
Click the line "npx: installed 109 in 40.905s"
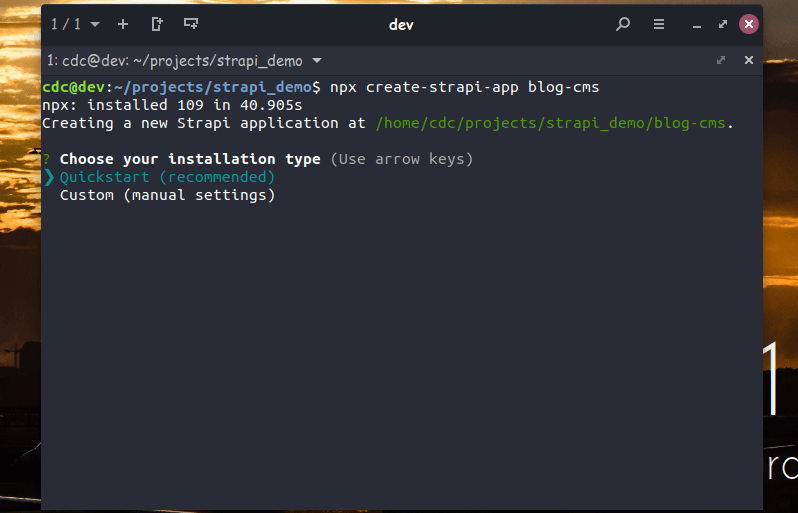click(172, 105)
